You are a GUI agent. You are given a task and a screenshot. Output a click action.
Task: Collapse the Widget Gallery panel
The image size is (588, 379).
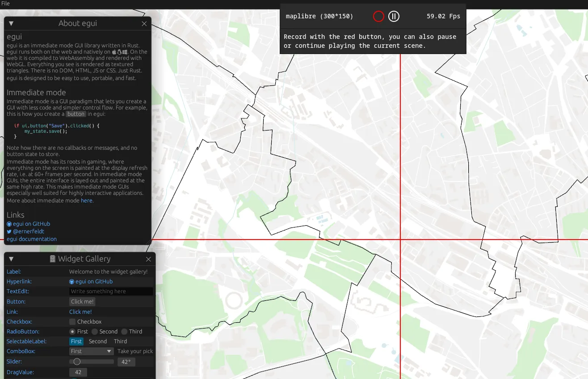[11, 259]
